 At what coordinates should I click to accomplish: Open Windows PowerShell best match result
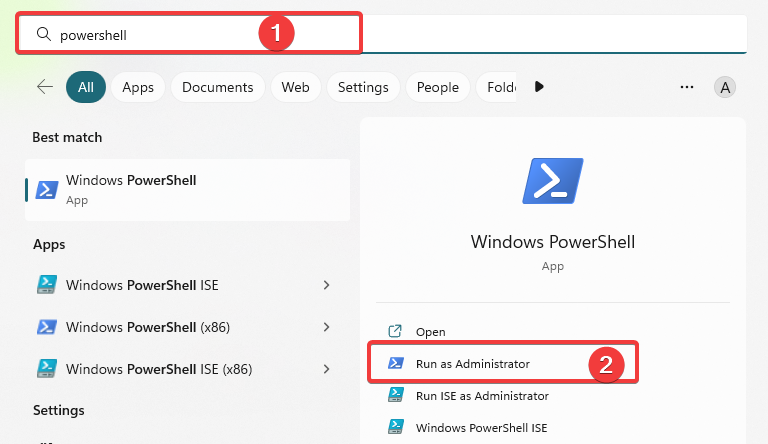tap(188, 190)
